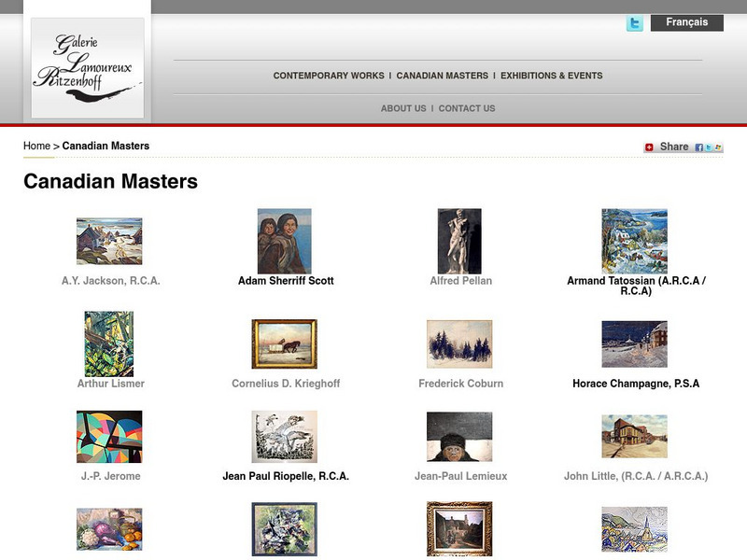The width and height of the screenshot is (747, 560).
Task: Click church steeple village painting thumbnail
Action: (635, 529)
